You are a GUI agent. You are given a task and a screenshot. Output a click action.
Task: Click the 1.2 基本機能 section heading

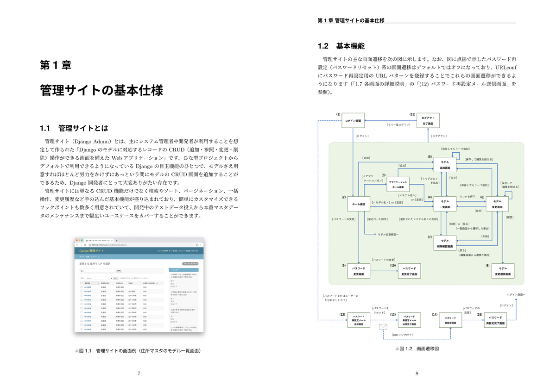[x=341, y=46]
